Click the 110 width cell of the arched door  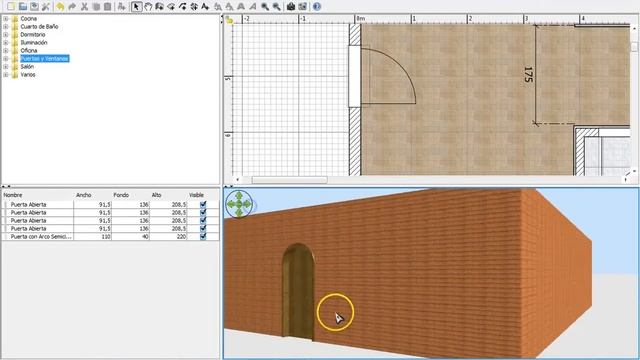93,236
